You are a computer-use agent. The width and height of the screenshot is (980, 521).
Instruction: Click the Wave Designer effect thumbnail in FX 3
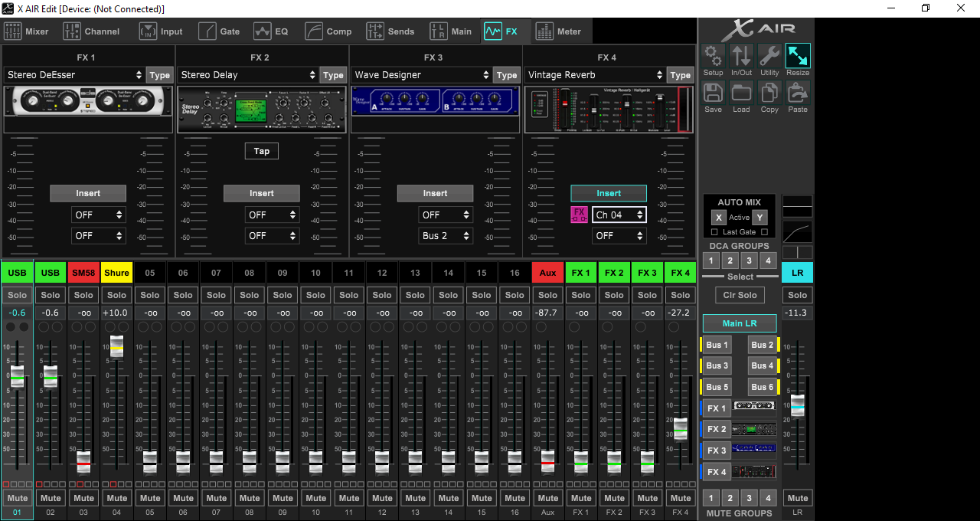435,102
